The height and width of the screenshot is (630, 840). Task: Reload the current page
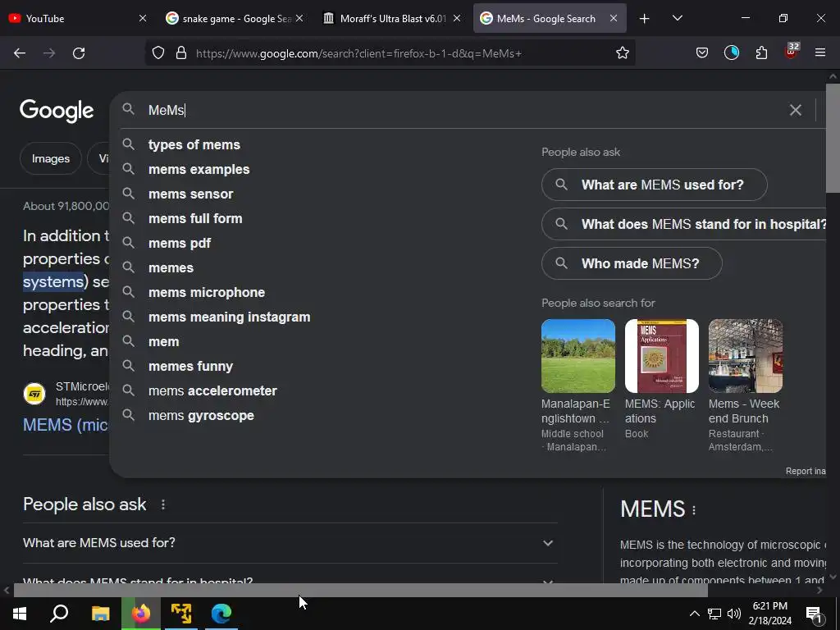pos(79,53)
